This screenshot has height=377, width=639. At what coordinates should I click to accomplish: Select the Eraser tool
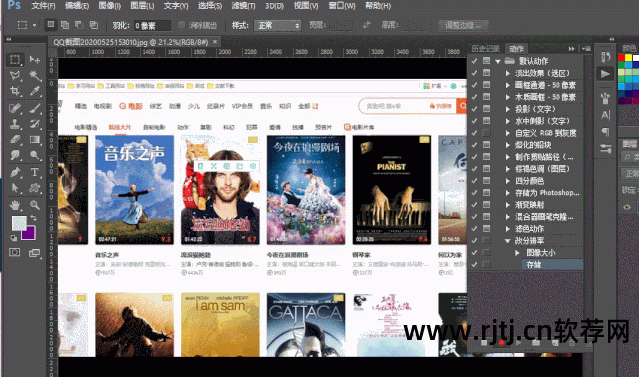15,139
